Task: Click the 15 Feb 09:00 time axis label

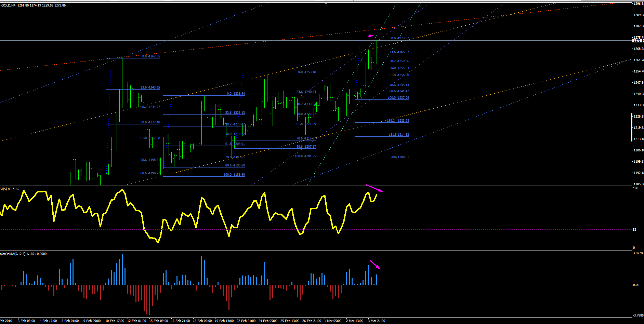Action: pos(159,321)
